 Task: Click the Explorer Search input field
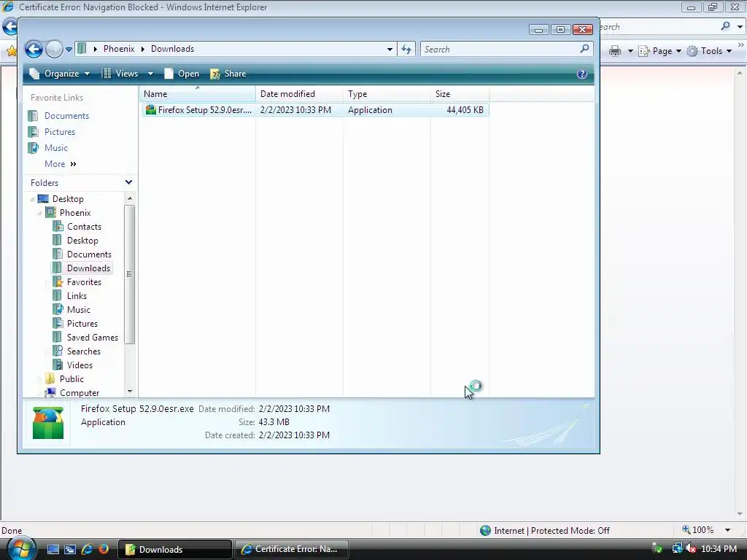coord(499,49)
